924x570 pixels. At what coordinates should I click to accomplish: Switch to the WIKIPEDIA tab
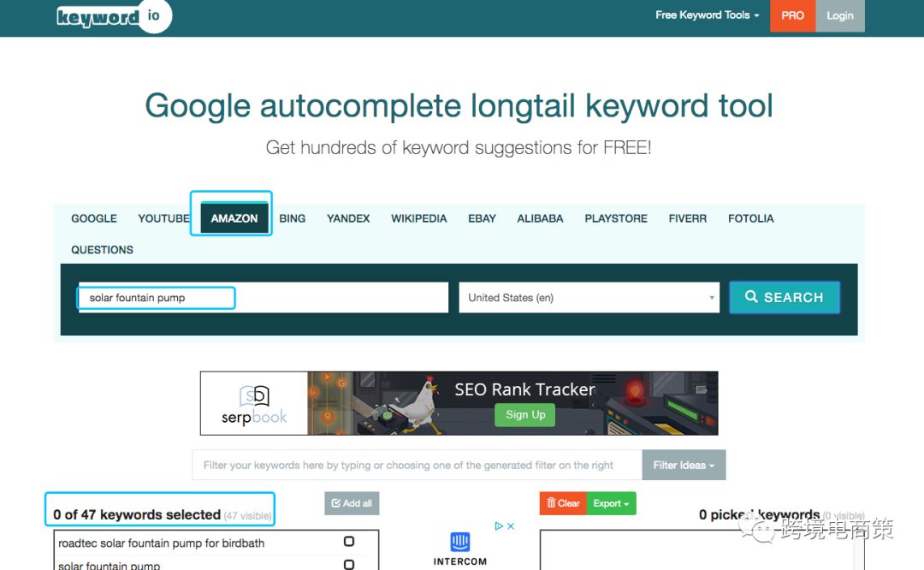pyautogui.click(x=419, y=219)
